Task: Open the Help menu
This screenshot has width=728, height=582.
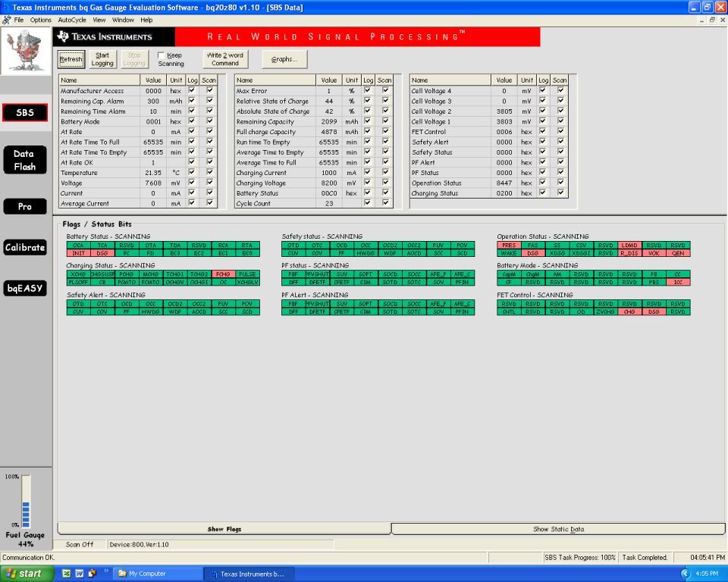Action: click(x=146, y=20)
